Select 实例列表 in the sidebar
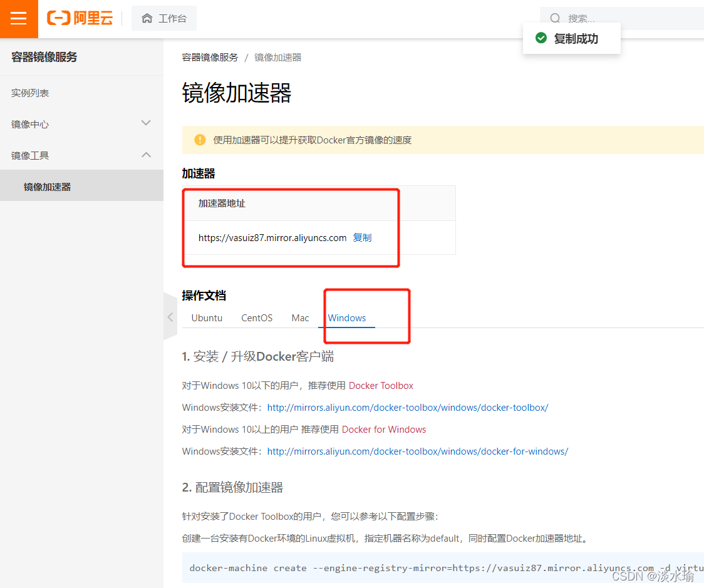Screen dimensions: 704x588 coord(29,92)
